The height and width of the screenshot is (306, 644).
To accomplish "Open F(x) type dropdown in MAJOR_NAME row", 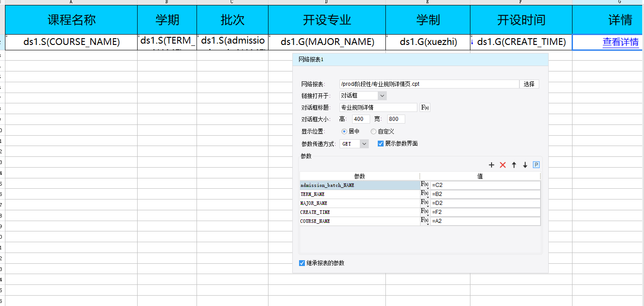I will coord(425,203).
